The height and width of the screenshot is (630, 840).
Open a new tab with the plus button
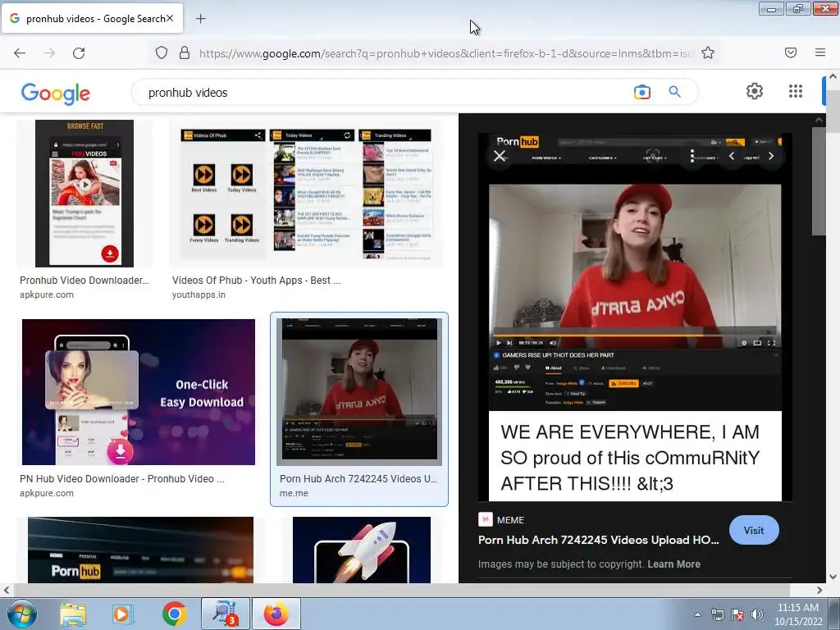coord(200,19)
